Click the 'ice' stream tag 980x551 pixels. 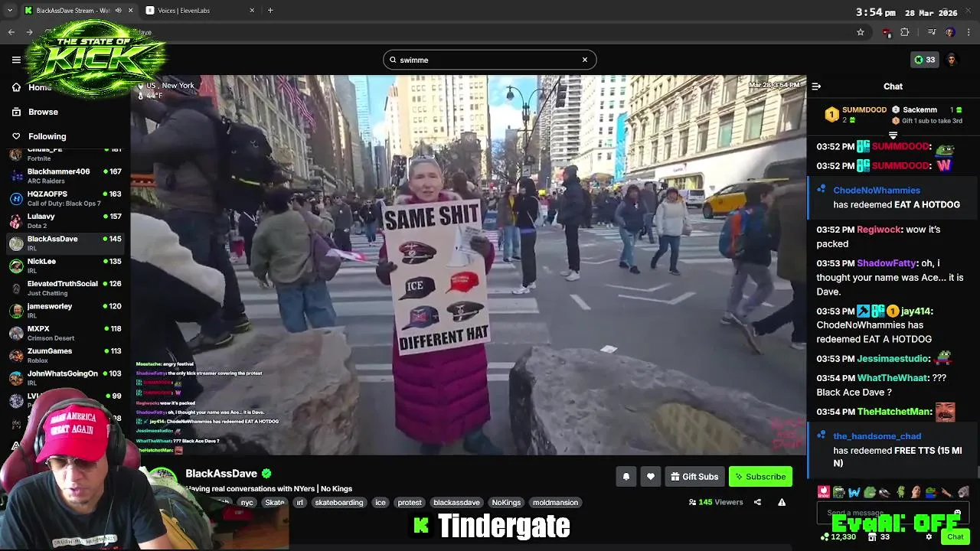381,503
